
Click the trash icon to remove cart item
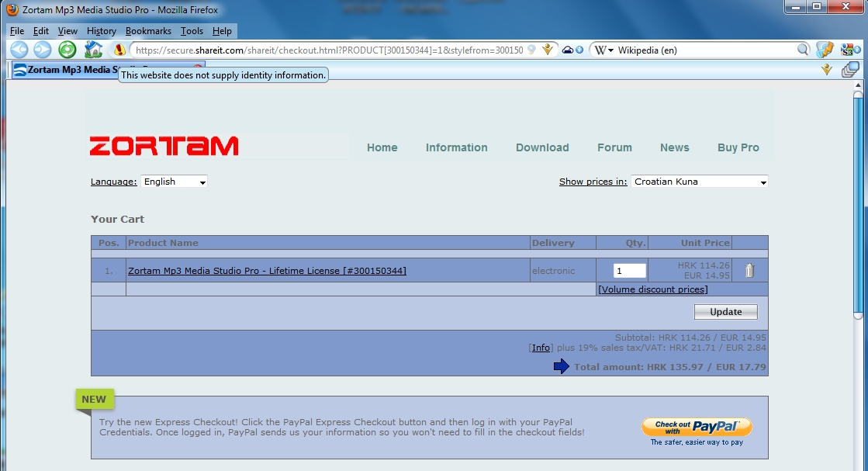749,270
